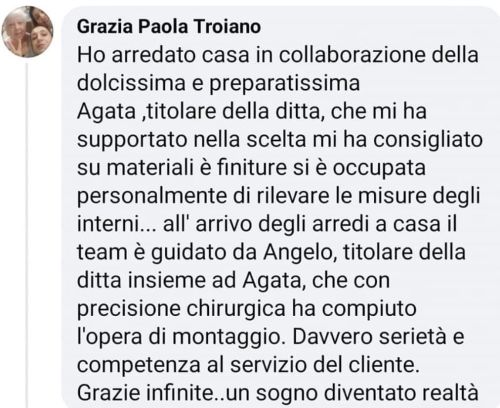This screenshot has height=408, width=500.
Task: Click the word 'competenza' in the comment
Action: pos(139,366)
